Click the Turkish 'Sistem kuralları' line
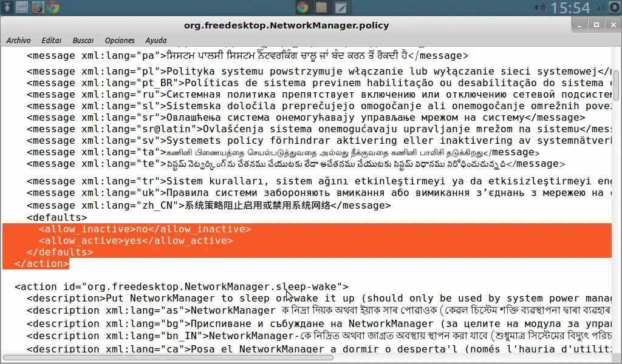622x364 pixels. (319, 181)
